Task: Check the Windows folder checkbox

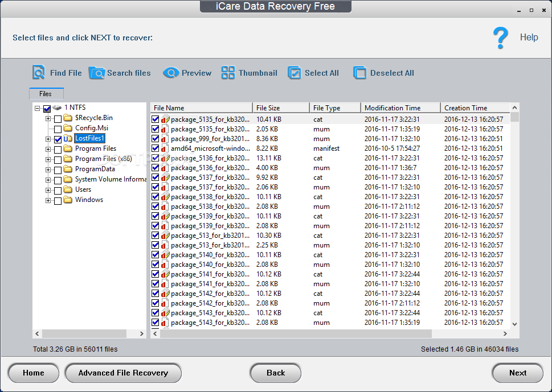Action: (x=58, y=200)
